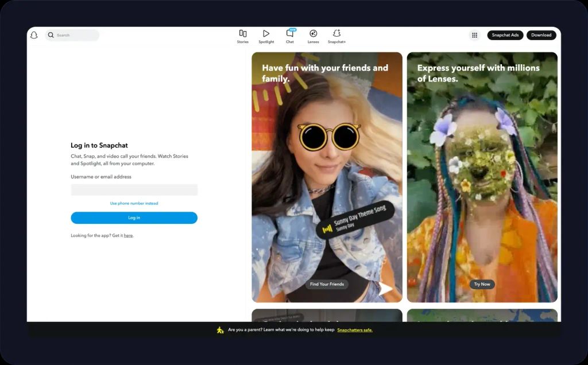Screen dimensions: 588x365
Task: Click 'Use phone number instead' link
Action: click(x=134, y=203)
